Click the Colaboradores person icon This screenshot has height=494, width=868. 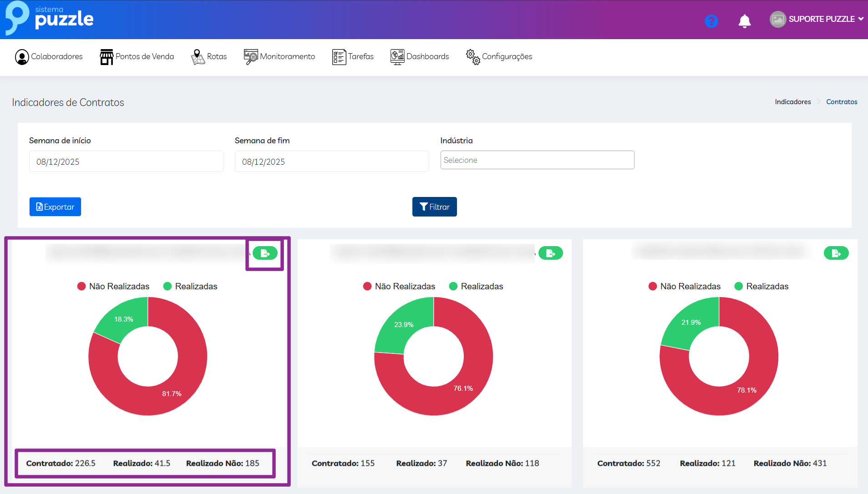click(21, 57)
